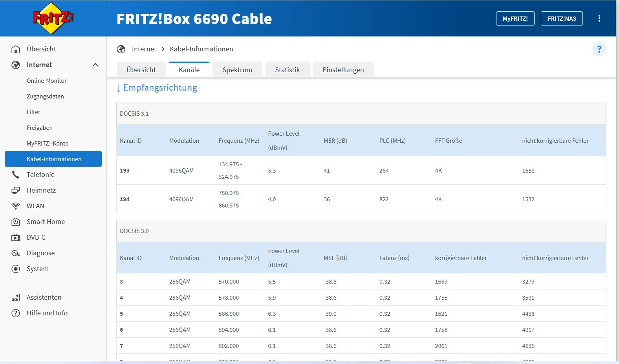The image size is (619, 364).
Task: Open the help question mark icon
Action: click(x=599, y=49)
